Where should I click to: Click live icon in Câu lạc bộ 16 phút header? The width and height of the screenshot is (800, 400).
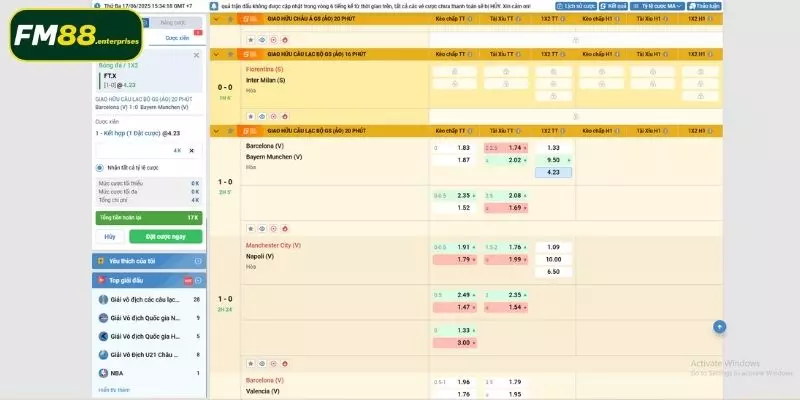pos(251,54)
